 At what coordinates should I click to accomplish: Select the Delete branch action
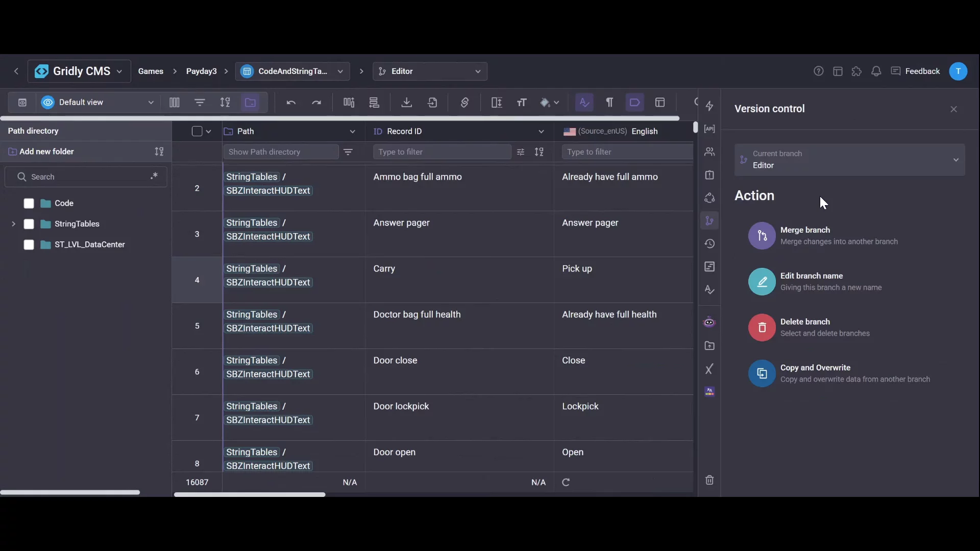[805, 327]
